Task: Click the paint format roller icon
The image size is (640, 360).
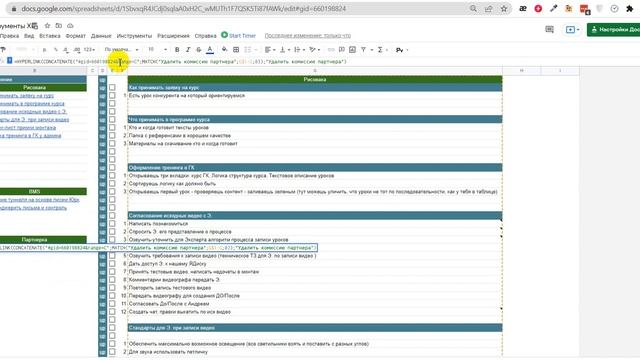Action: pyautogui.click(x=3, y=49)
